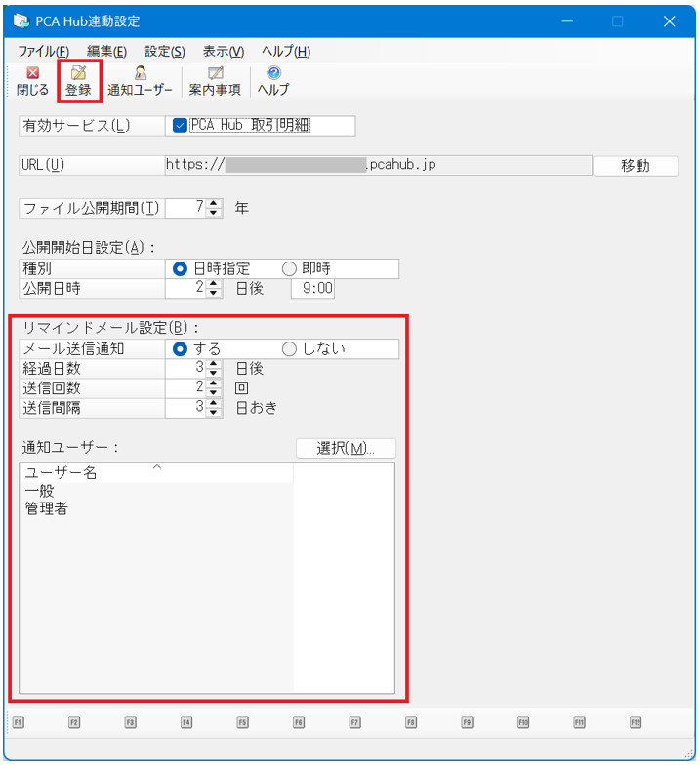Image resolution: width=700 pixels, height=765 pixels.
Task: Click the F3 function key icon
Action: (131, 722)
